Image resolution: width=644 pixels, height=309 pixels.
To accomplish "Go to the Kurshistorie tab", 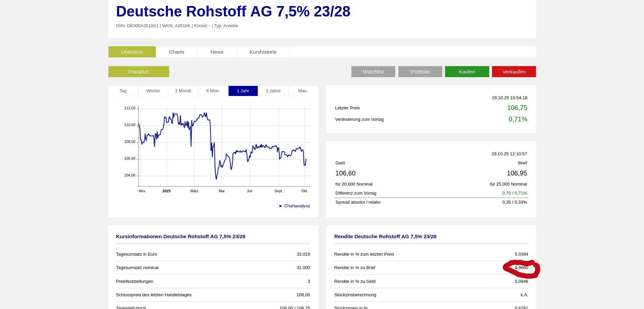I will tap(263, 52).
